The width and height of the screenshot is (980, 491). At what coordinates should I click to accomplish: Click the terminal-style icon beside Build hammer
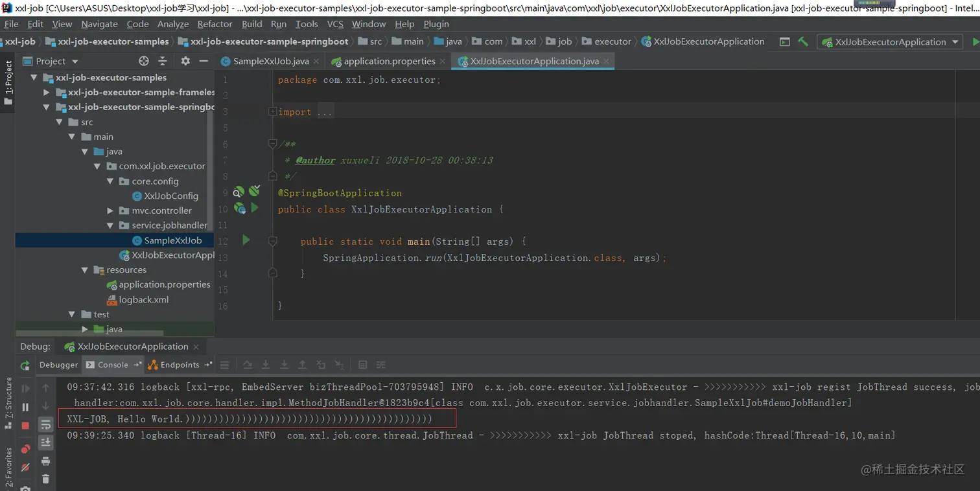[784, 41]
